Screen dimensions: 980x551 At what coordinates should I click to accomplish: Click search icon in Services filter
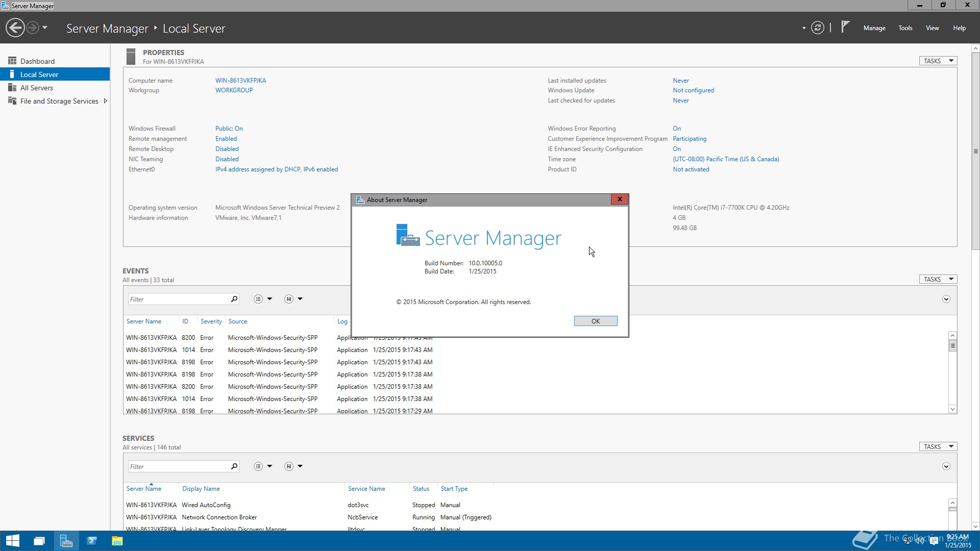point(234,466)
